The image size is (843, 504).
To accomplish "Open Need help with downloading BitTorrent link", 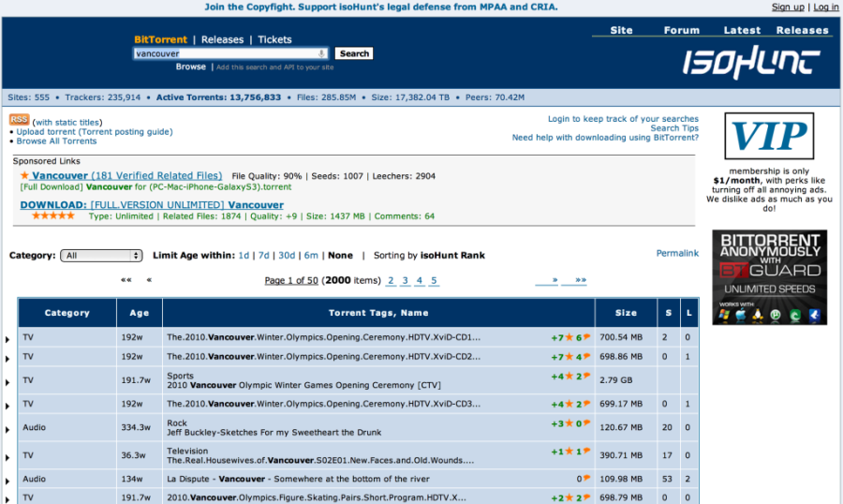I will tap(605, 138).
